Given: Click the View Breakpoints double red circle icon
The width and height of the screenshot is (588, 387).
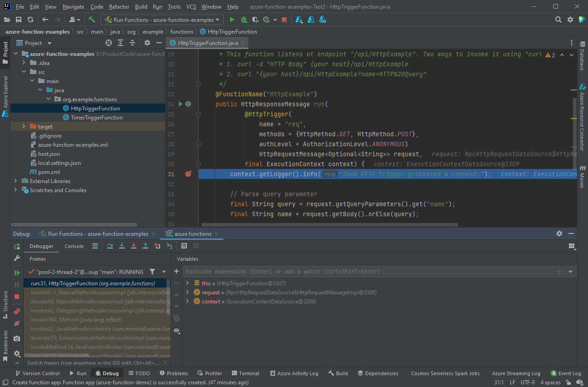Looking at the screenshot, I should (x=17, y=312).
